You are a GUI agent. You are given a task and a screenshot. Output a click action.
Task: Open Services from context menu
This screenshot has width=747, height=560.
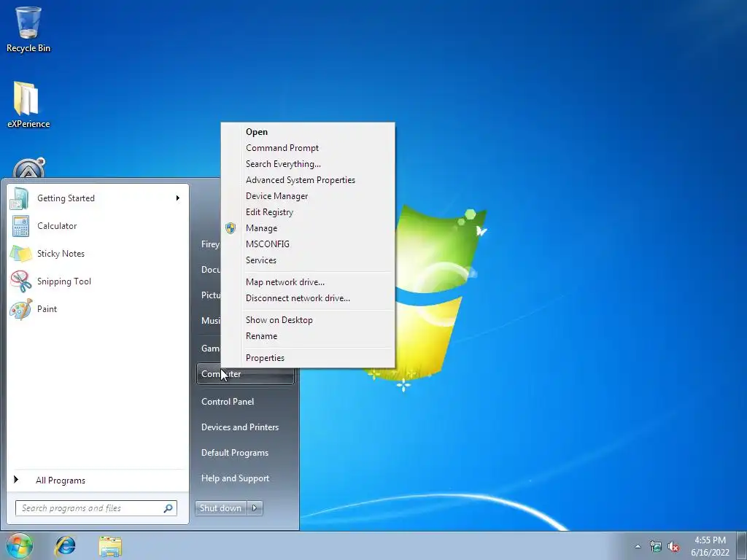coord(308,260)
